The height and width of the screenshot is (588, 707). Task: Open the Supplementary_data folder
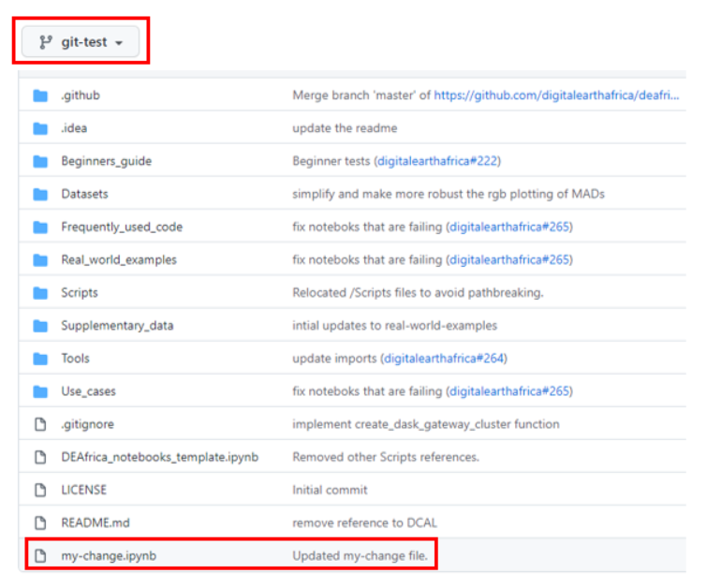117,326
